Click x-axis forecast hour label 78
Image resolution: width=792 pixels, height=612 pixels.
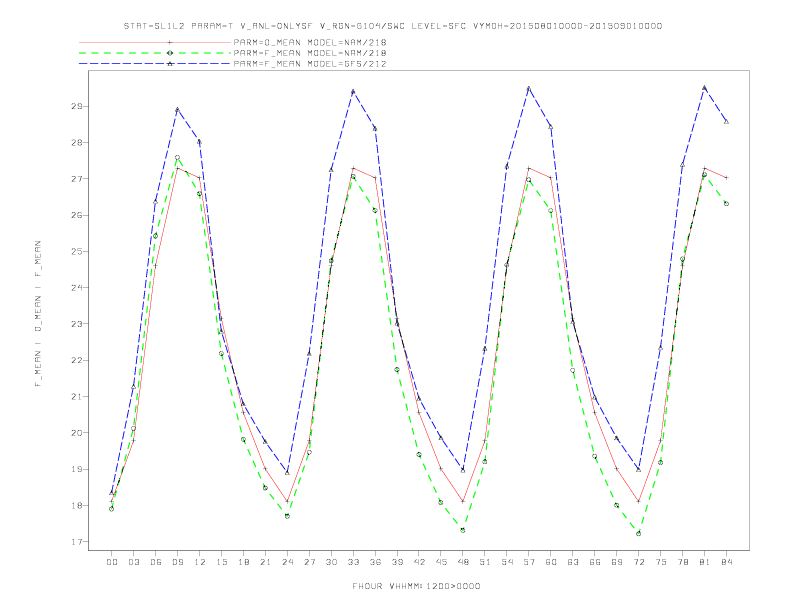click(683, 562)
